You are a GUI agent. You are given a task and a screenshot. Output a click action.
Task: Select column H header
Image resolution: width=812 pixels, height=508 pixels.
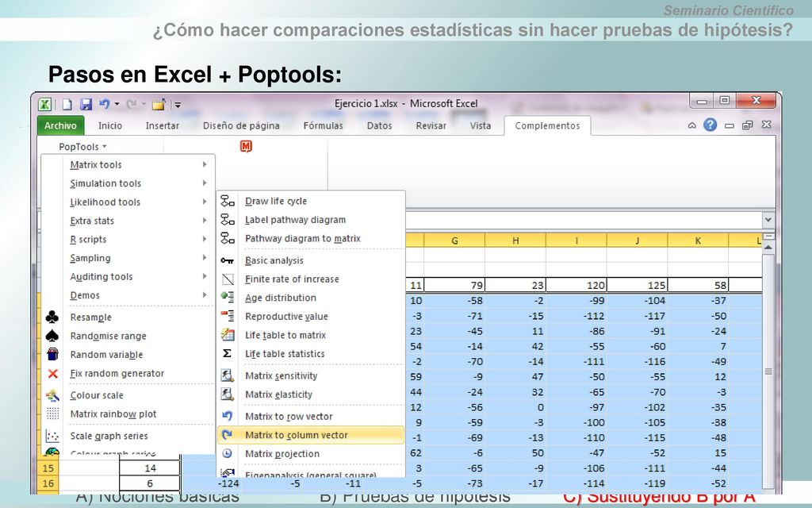click(515, 241)
